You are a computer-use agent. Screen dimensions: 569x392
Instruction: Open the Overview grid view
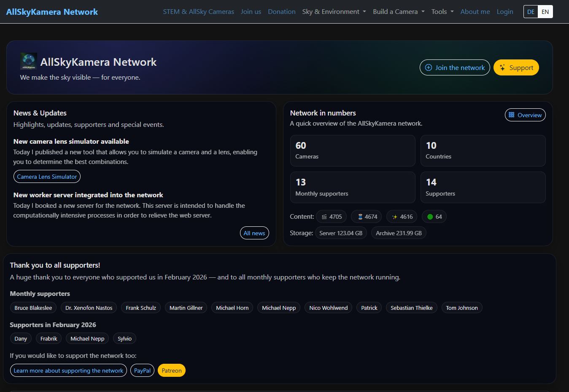(x=525, y=115)
